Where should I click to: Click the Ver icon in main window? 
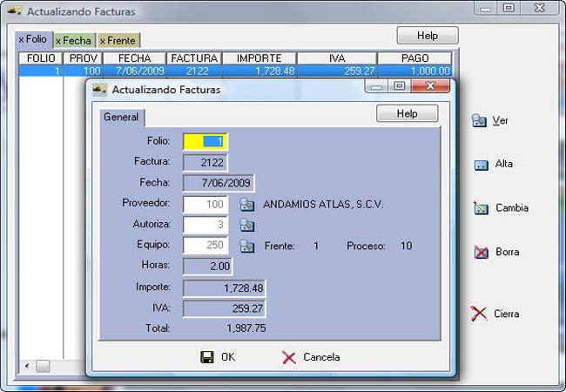pos(479,120)
